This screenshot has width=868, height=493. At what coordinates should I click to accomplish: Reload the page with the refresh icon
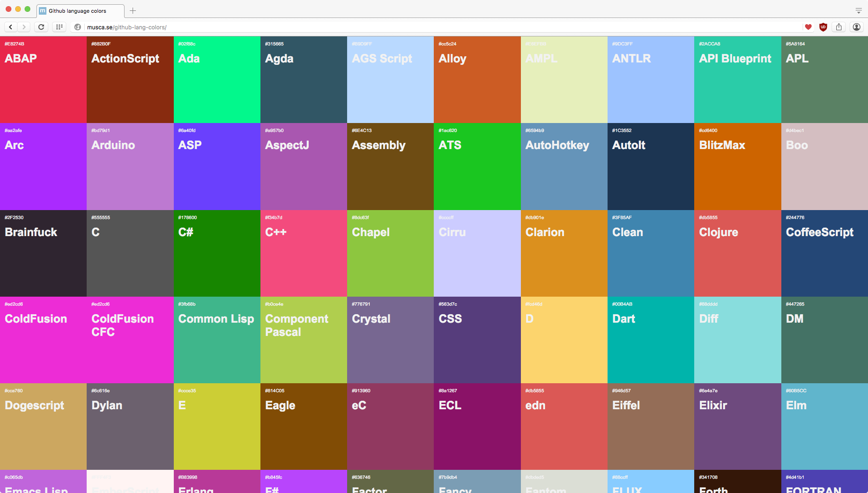point(41,27)
